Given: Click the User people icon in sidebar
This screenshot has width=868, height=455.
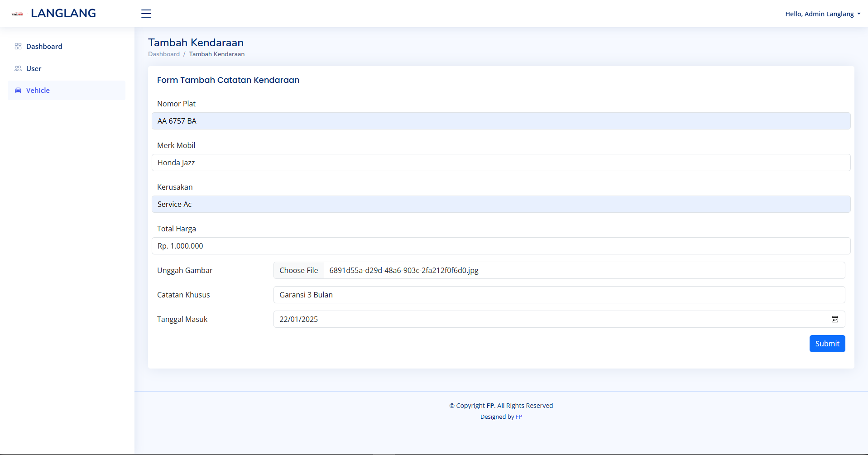Looking at the screenshot, I should 18,68.
